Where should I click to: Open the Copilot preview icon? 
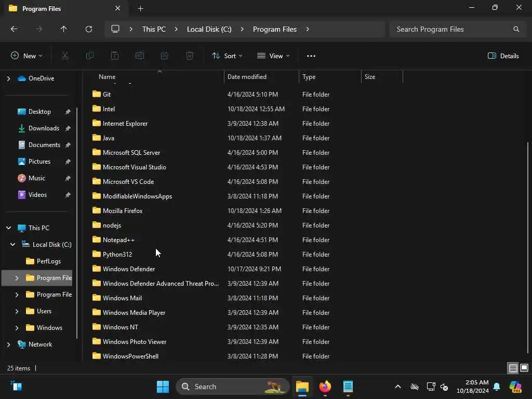pos(515,387)
